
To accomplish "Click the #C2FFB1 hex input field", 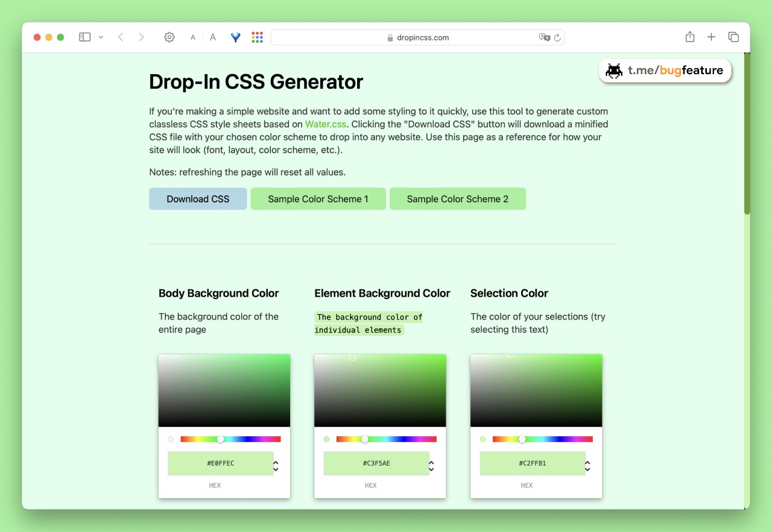I will (x=533, y=463).
